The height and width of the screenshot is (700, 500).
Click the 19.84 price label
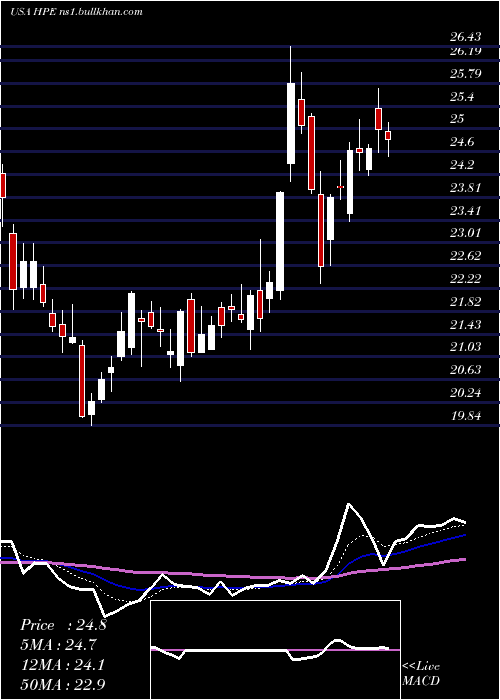point(466,416)
